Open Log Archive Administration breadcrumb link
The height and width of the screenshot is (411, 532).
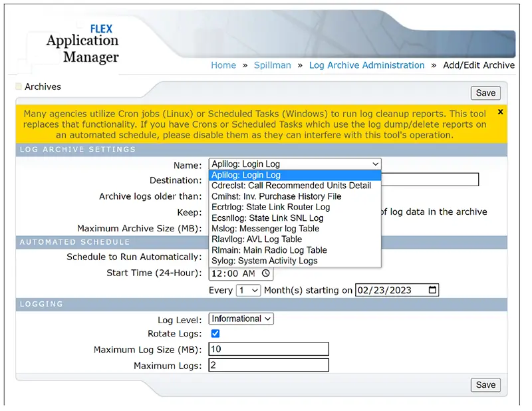click(366, 65)
